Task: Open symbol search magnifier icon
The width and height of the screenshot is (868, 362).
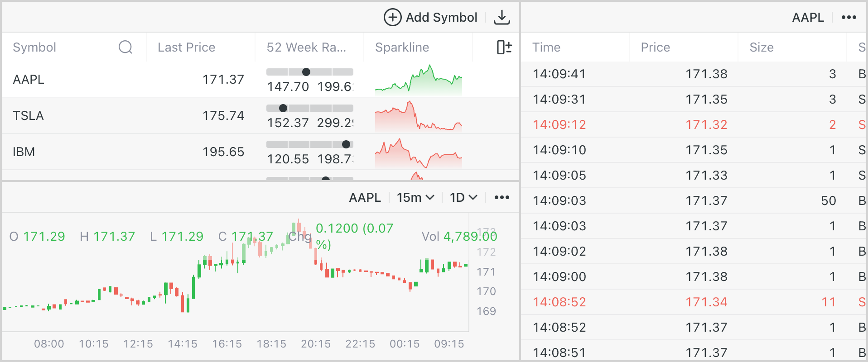Action: [125, 47]
